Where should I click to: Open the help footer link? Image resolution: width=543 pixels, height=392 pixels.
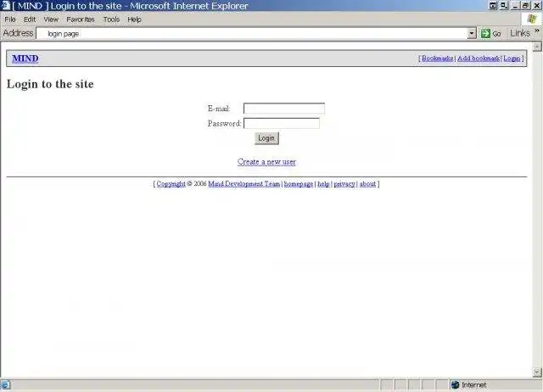(x=323, y=184)
